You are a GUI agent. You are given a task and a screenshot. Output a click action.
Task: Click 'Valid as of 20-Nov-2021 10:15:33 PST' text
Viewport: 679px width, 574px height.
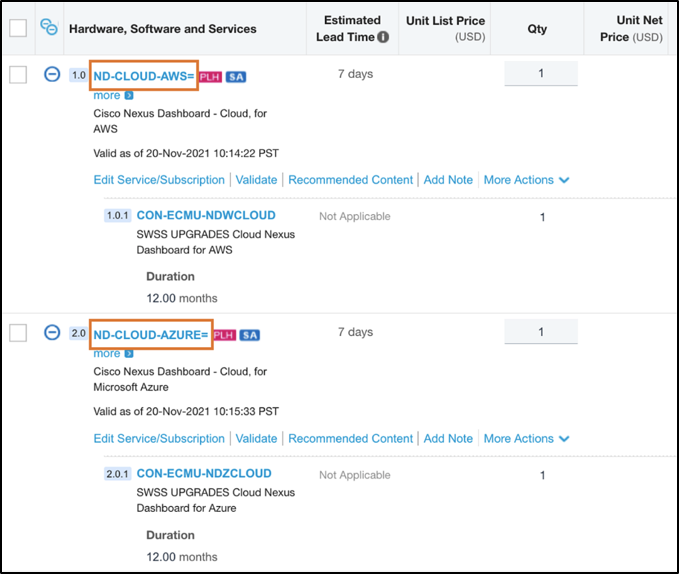186,411
